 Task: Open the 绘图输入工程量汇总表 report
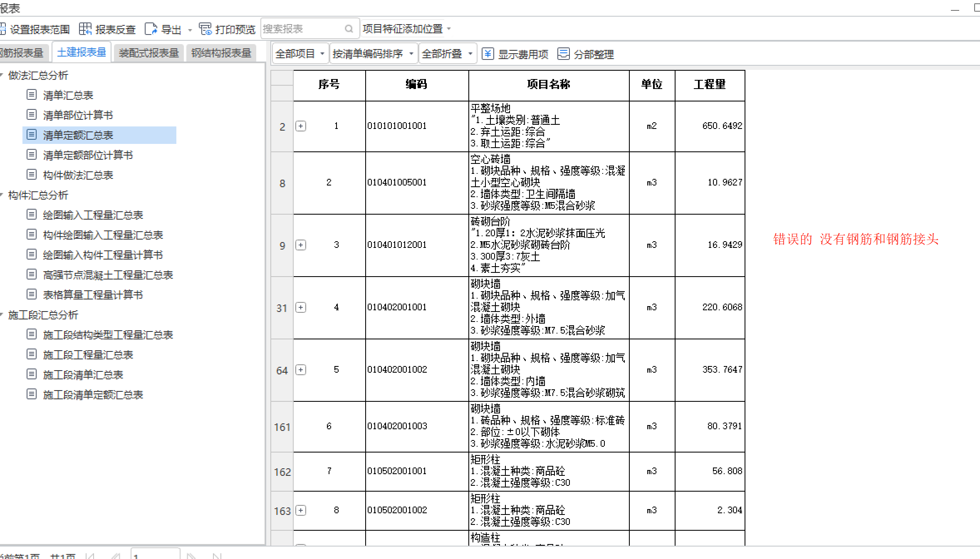click(x=93, y=215)
